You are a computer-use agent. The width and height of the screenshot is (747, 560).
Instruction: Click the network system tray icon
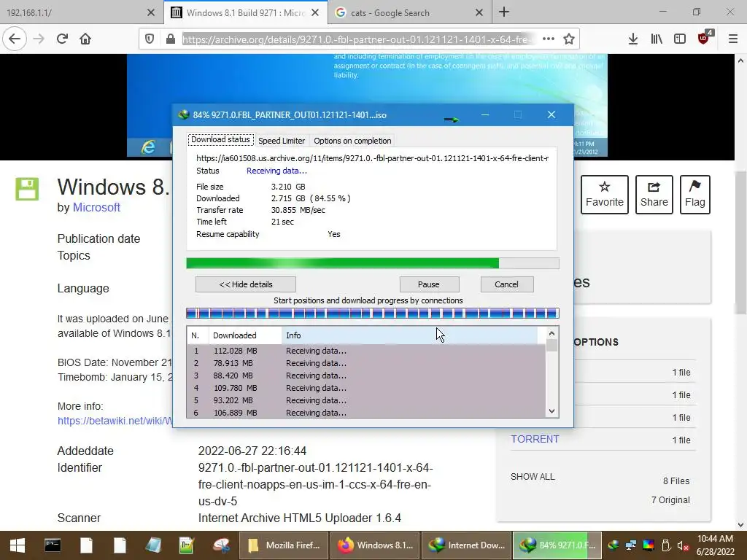click(x=631, y=545)
